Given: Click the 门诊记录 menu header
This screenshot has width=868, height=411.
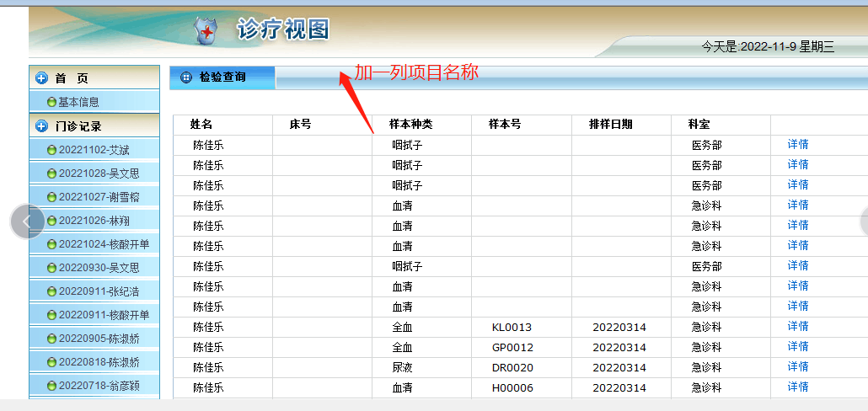Looking at the screenshot, I should pos(94,126).
